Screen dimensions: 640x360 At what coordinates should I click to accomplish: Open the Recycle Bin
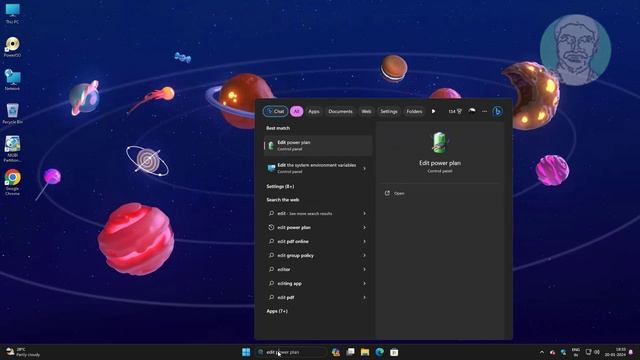[x=12, y=113]
